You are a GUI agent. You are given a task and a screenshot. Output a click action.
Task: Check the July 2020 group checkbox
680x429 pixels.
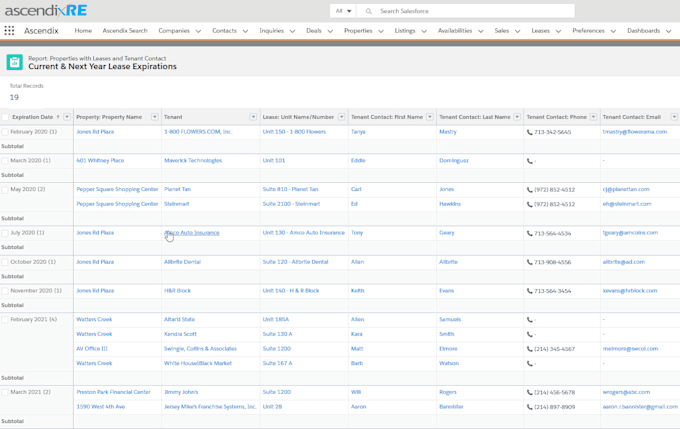pyautogui.click(x=5, y=233)
